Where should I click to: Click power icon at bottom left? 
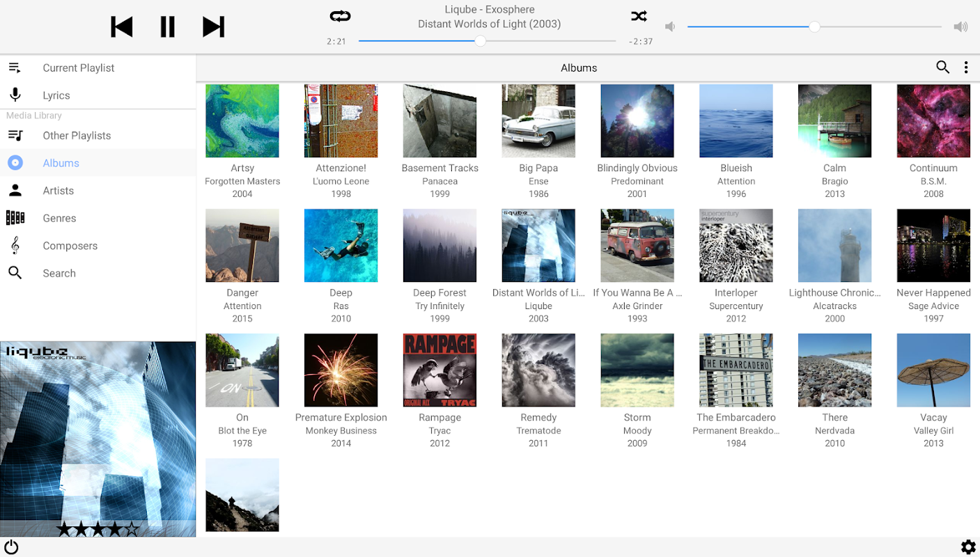click(11, 547)
